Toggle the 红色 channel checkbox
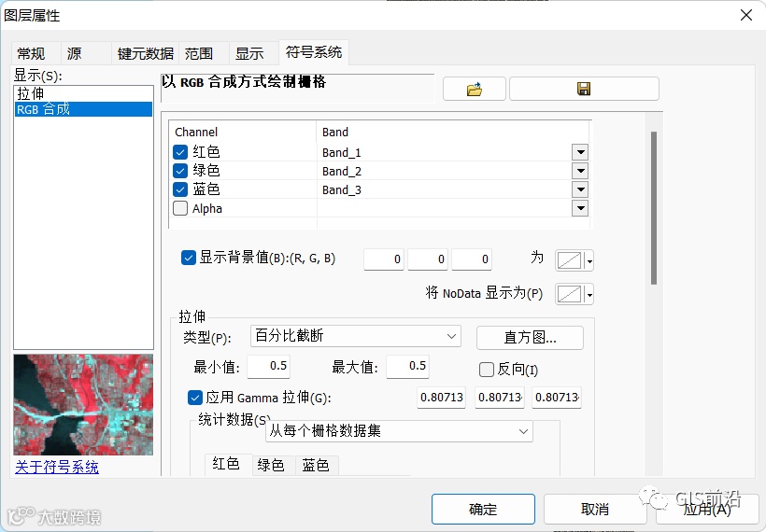766x532 pixels. point(180,152)
